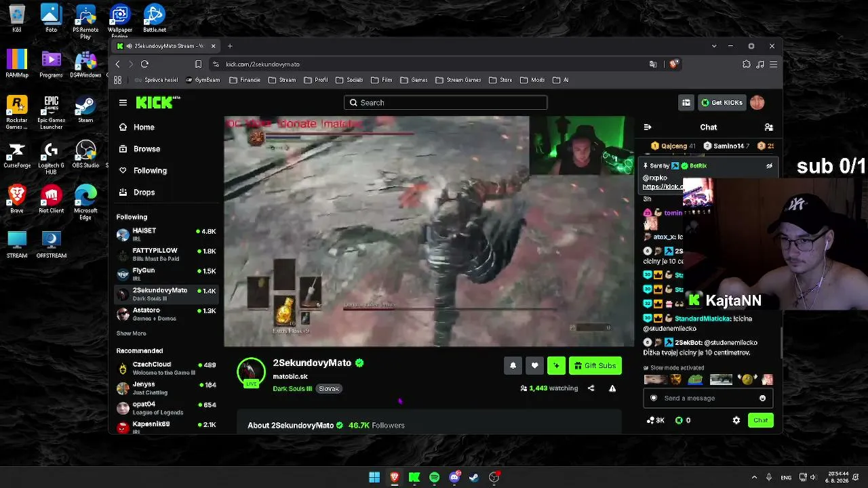Image resolution: width=868 pixels, height=488 pixels.
Task: Click the Windows Start button
Action: click(374, 477)
